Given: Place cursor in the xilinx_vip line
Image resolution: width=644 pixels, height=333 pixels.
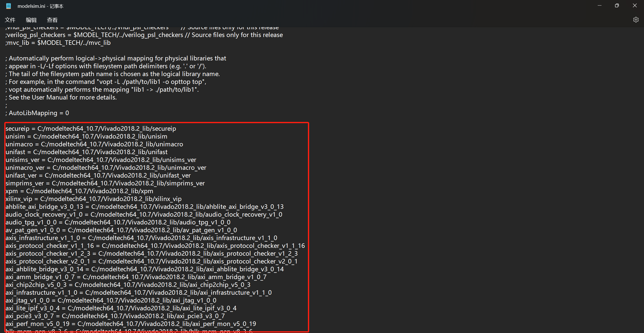Looking at the screenshot, I should [93, 199].
